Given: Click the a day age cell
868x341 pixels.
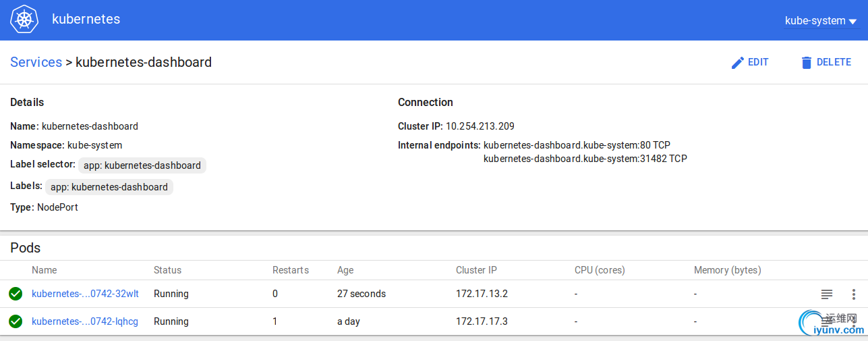Looking at the screenshot, I should [349, 321].
